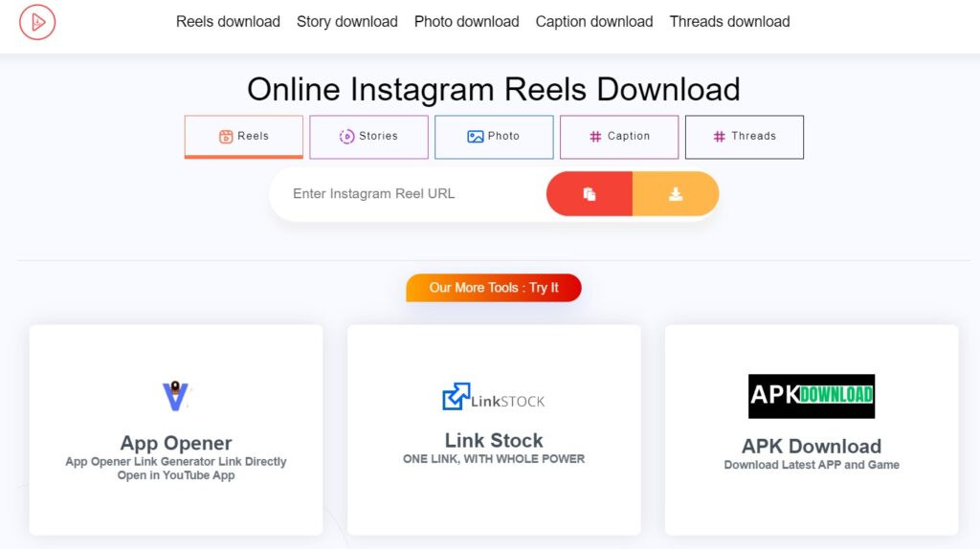Switch to the Photo tab
980x549 pixels.
coord(494,137)
